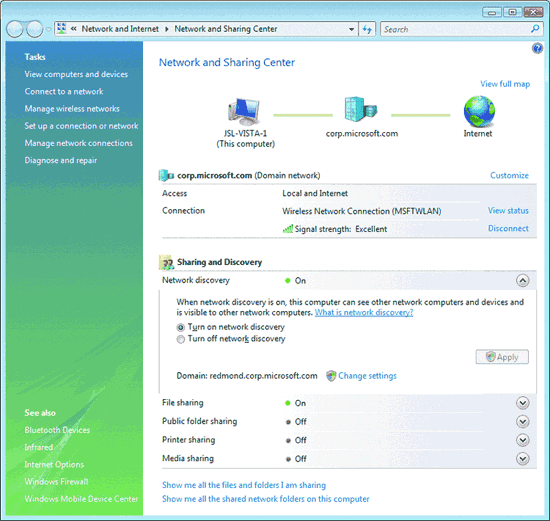Viewport: 550px width, 521px height.
Task: Click the Forward navigation arrow
Action: [34, 29]
